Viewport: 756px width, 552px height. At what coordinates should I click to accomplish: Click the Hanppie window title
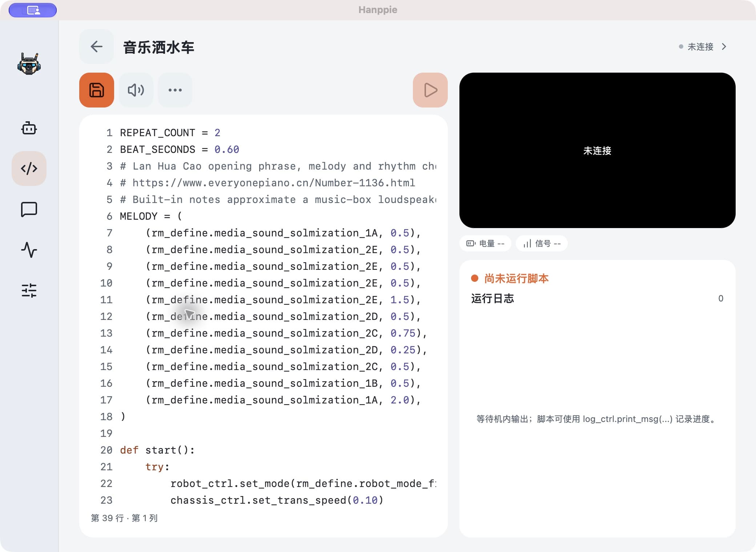(x=378, y=10)
